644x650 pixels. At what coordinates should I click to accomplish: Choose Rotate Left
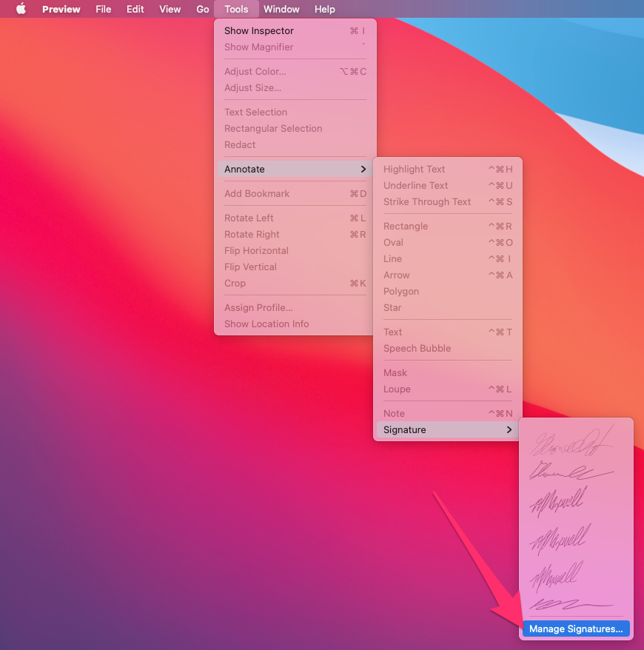click(295, 218)
